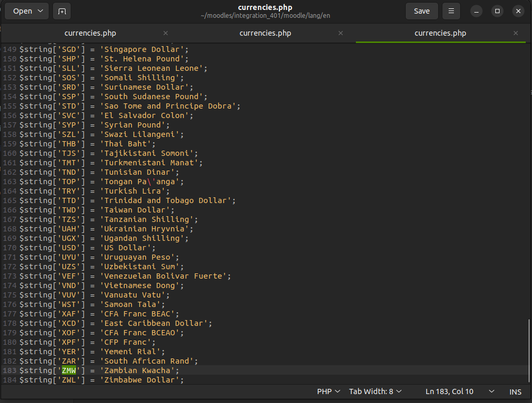Expand the Open recent files arrow
The image size is (532, 403).
pyautogui.click(x=40, y=11)
